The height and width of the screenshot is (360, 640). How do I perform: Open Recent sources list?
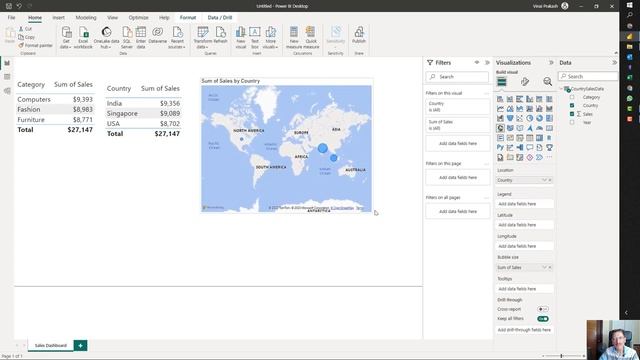click(177, 38)
